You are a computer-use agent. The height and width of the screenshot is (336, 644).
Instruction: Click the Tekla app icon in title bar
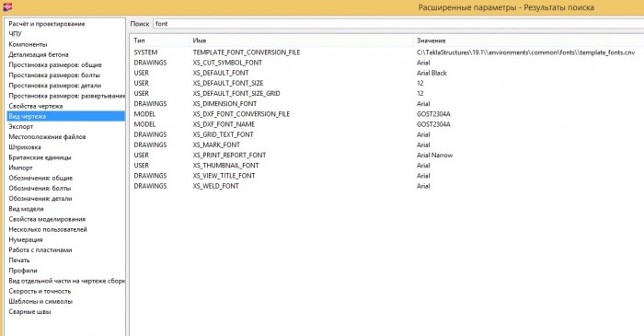pos(7,7)
